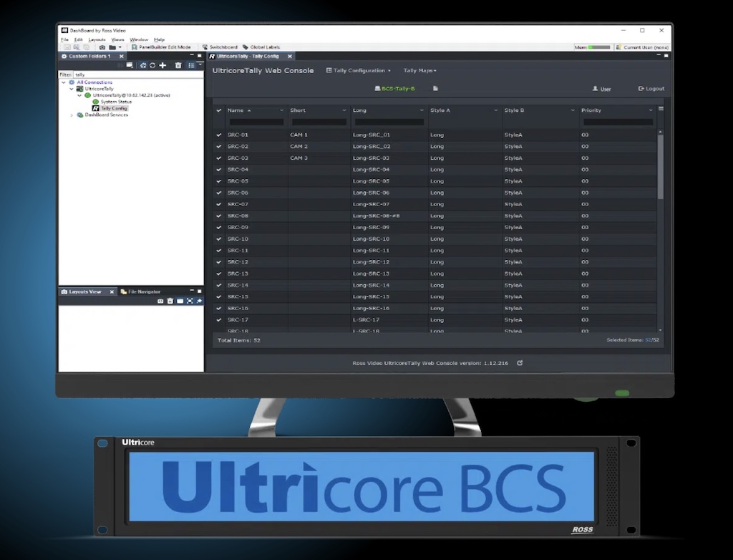Open the folder icon in main toolbar
Image resolution: width=733 pixels, height=560 pixels.
(x=112, y=47)
